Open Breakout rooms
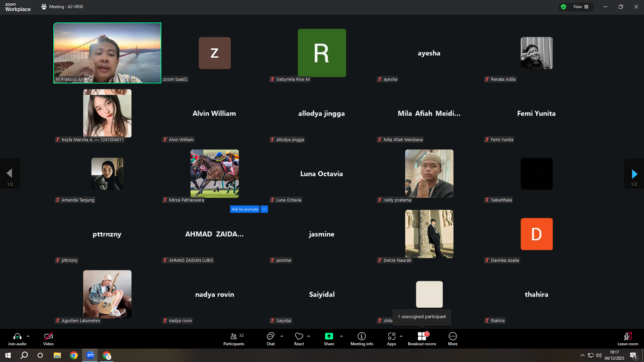This screenshot has width=644, height=362. (x=422, y=339)
